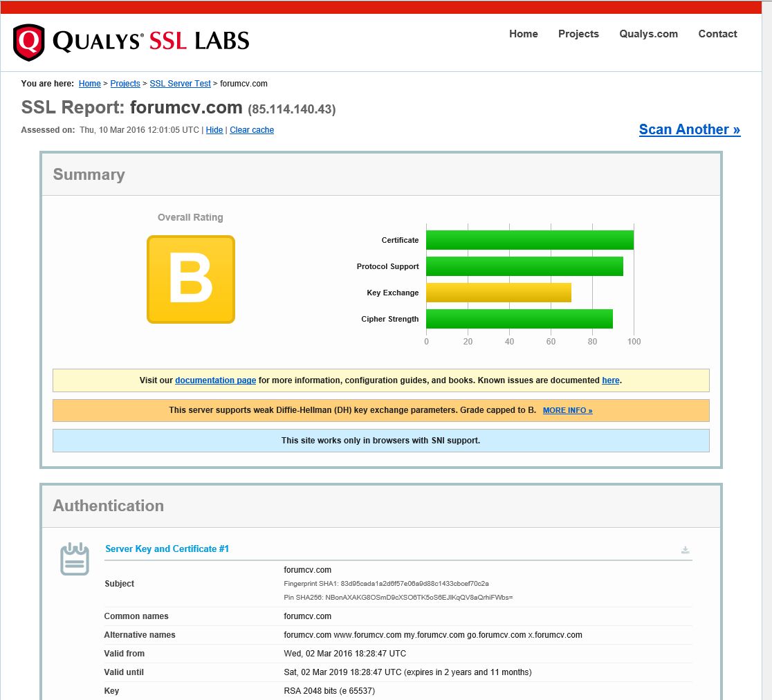The height and width of the screenshot is (700, 772).
Task: Click the Authentication section heading
Action: point(109,506)
